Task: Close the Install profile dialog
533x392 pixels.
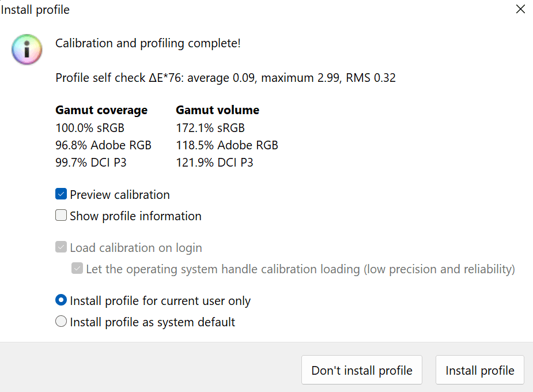Action: (x=520, y=9)
